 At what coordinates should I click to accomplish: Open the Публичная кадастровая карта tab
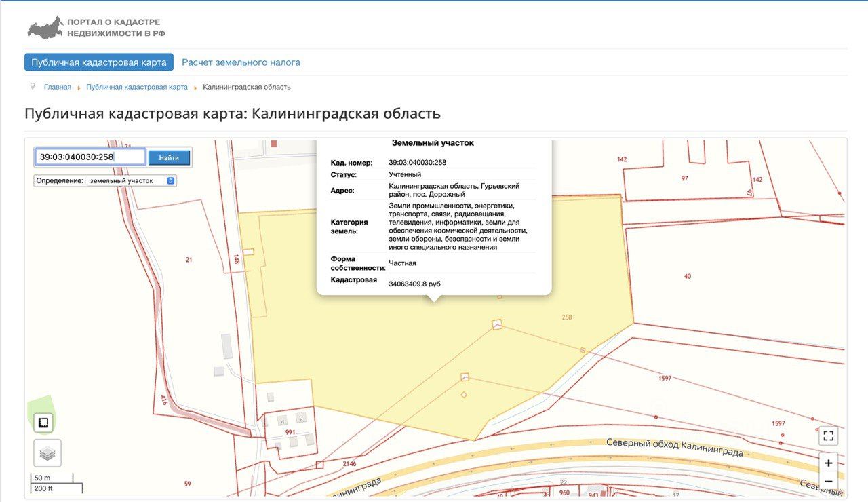coord(99,62)
